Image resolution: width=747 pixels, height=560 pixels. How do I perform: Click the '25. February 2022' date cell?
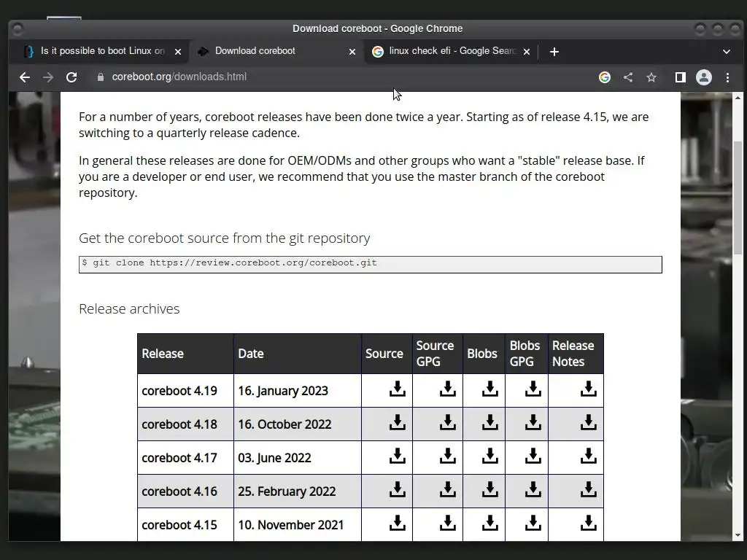[298, 491]
